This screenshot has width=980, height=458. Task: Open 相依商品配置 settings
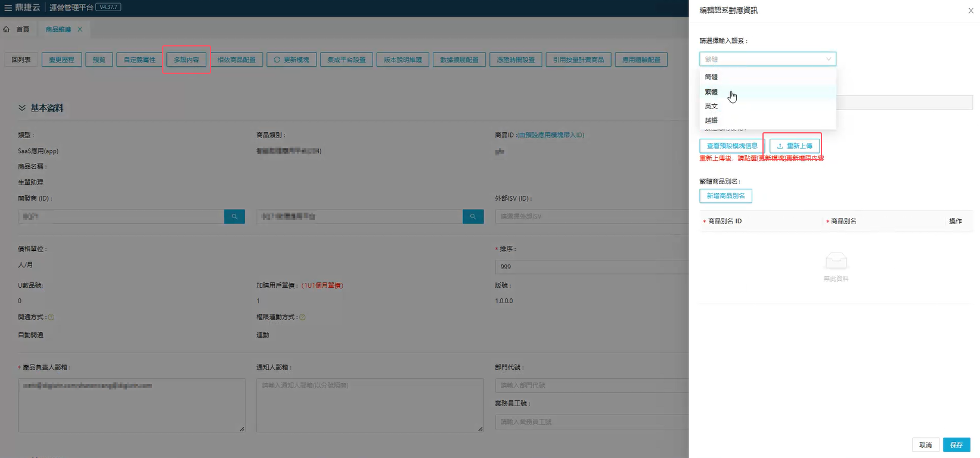coord(237,60)
